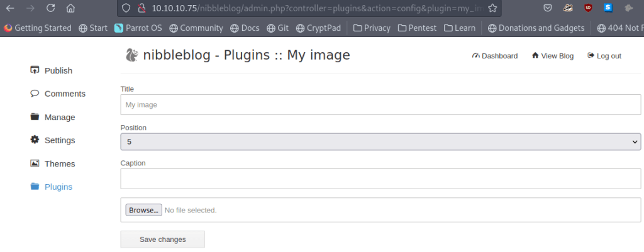This screenshot has height=252, width=644.
Task: Log out of nibbleblog
Action: [x=604, y=56]
